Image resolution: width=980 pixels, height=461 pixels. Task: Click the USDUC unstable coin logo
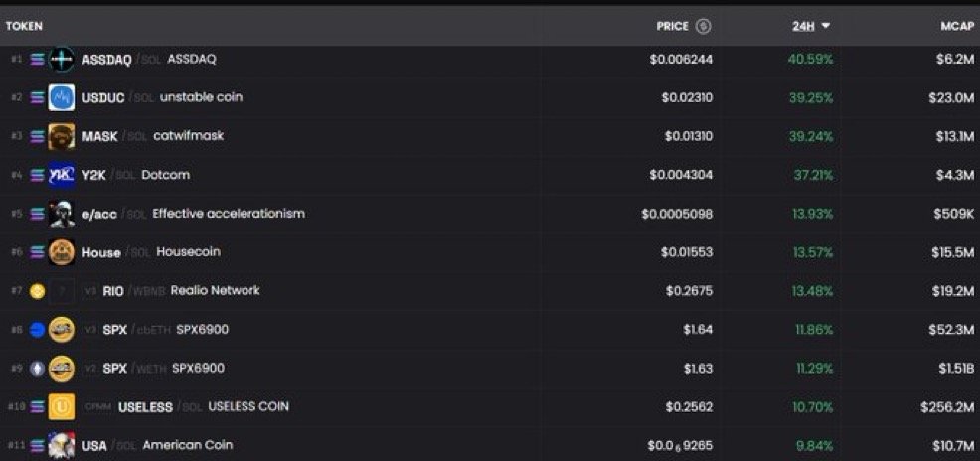click(62, 97)
